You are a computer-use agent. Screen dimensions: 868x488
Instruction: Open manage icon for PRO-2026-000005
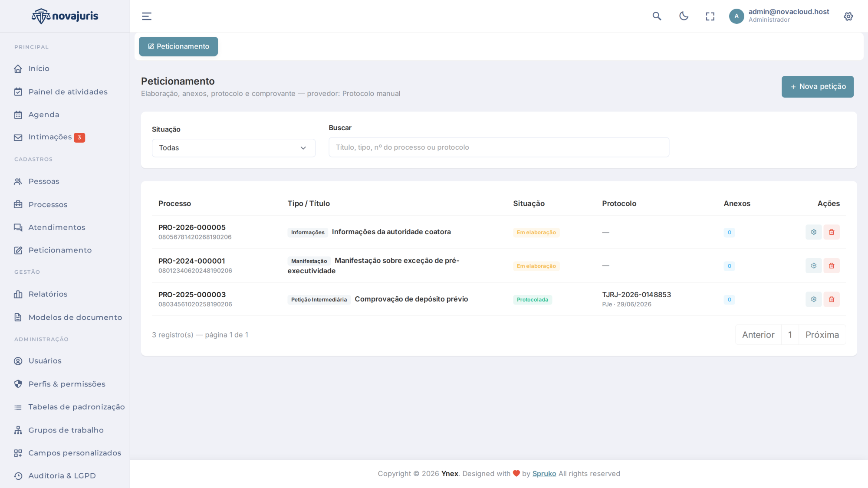[814, 232]
